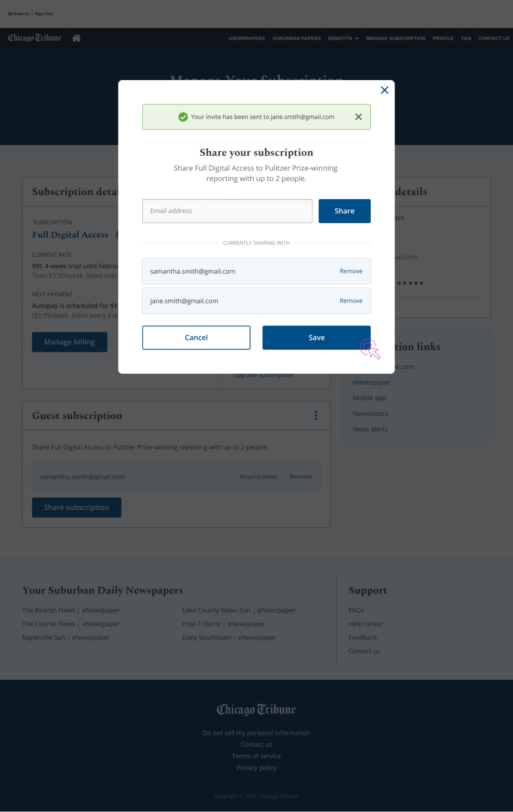Screen dimensions: 513x812
Task: Open Guest subscription three-dot options menu
Action: pyautogui.click(x=316, y=415)
